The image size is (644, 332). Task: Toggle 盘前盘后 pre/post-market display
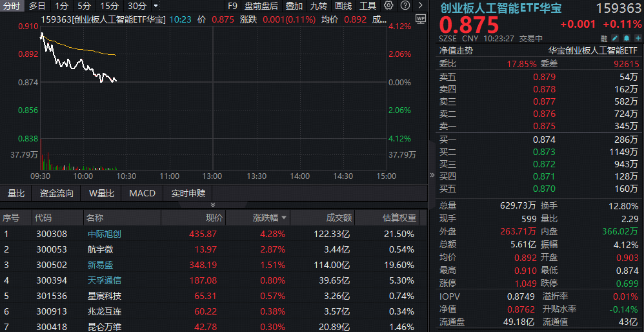[x=261, y=6]
